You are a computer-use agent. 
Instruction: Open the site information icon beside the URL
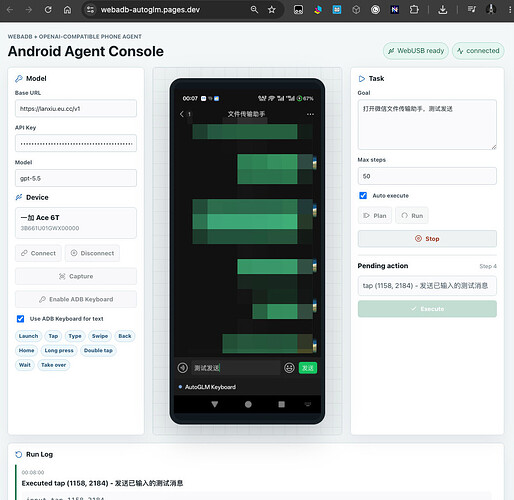click(90, 10)
